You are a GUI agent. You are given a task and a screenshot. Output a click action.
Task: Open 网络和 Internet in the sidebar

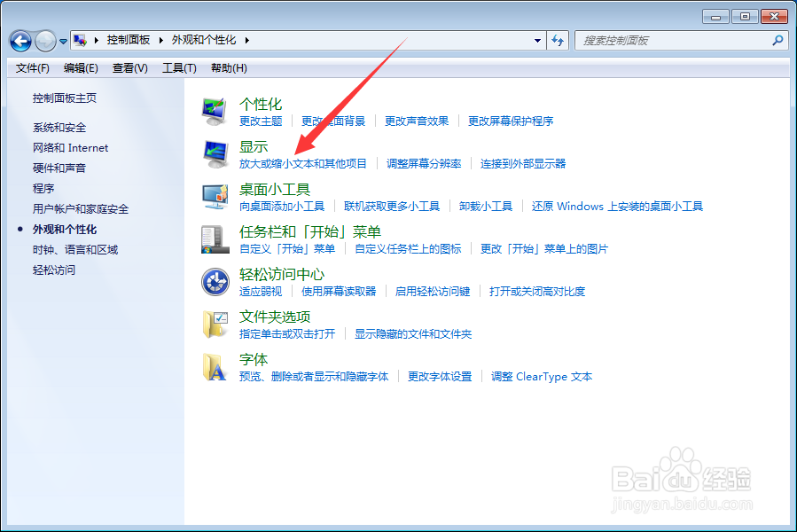click(71, 148)
